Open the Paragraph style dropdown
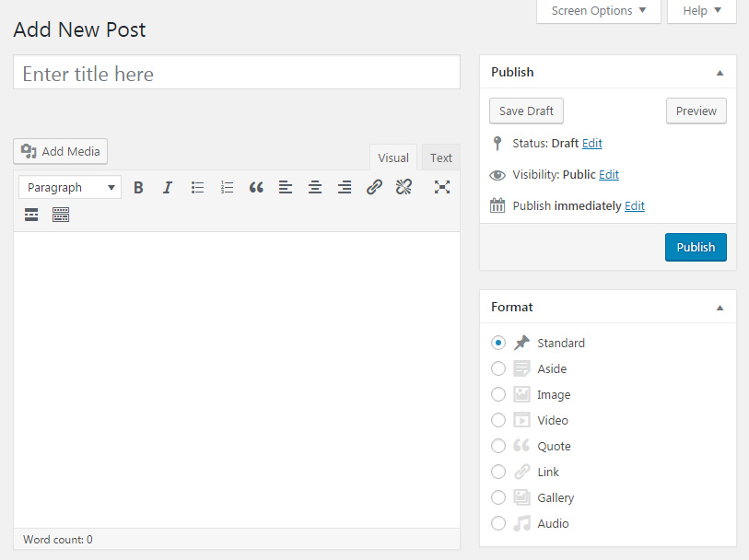 (69, 187)
